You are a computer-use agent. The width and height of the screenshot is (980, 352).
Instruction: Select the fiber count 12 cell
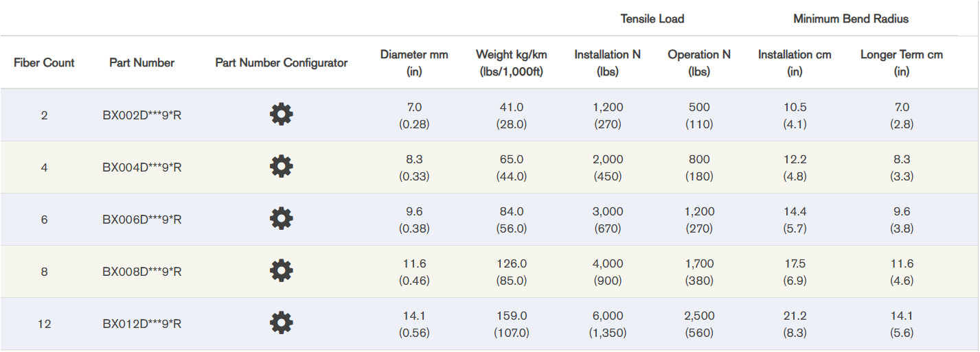click(x=45, y=324)
